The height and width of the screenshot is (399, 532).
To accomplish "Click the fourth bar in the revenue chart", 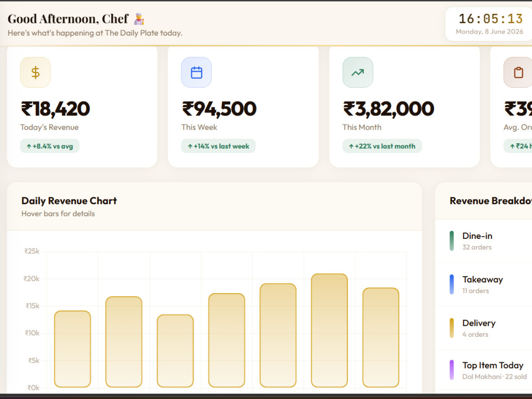I will click(x=227, y=340).
